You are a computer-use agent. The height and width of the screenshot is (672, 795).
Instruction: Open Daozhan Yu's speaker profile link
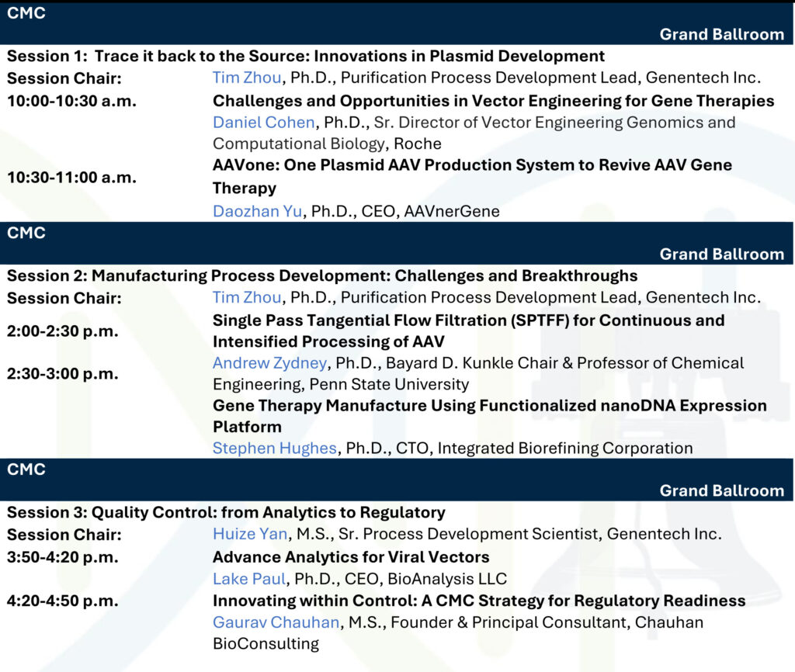tap(258, 212)
